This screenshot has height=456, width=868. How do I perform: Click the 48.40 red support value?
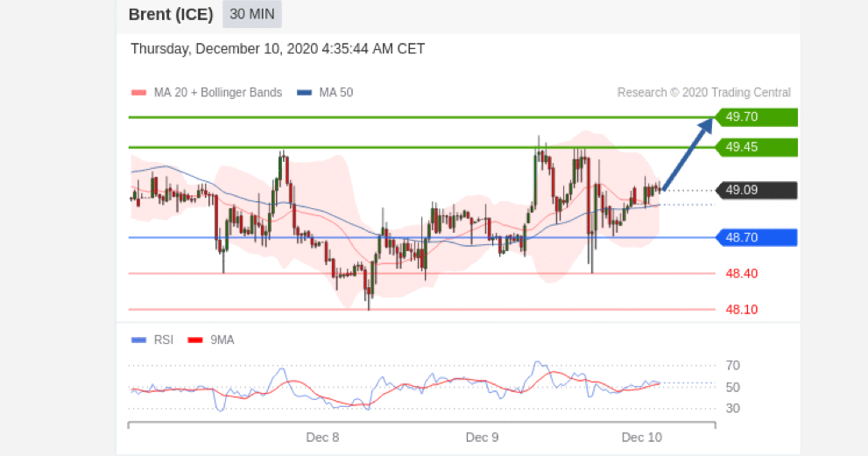pyautogui.click(x=742, y=273)
